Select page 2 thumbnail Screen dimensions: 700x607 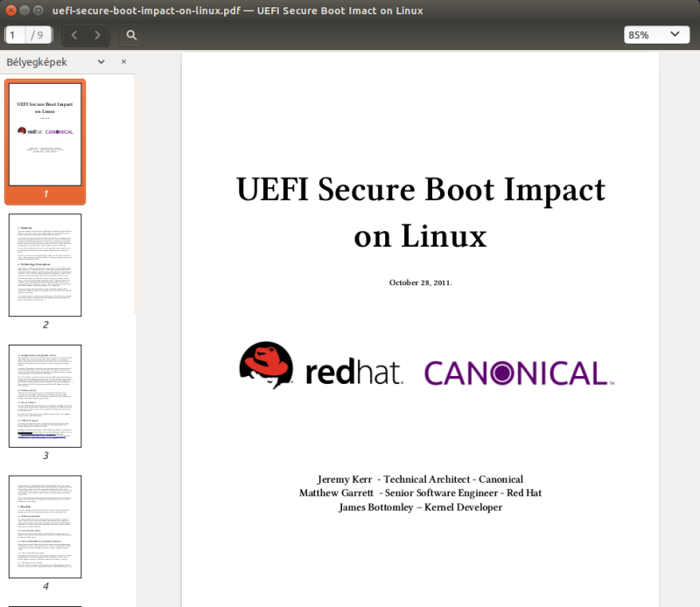click(x=45, y=265)
